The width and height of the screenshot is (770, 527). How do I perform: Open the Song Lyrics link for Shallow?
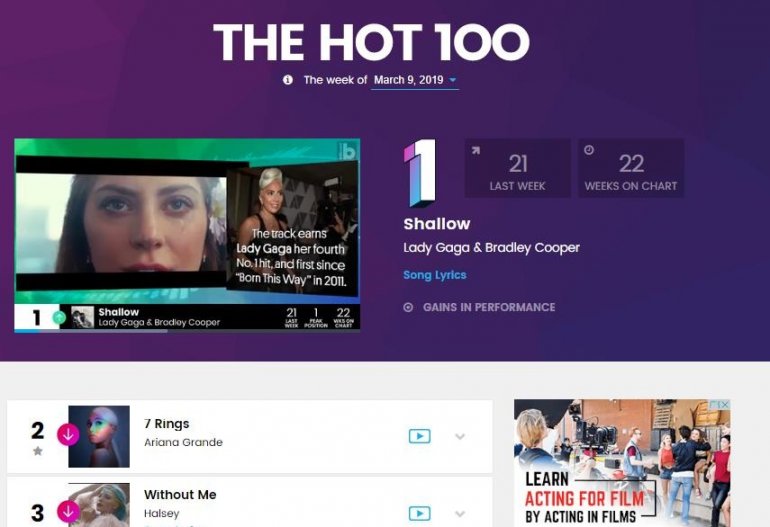coord(435,275)
